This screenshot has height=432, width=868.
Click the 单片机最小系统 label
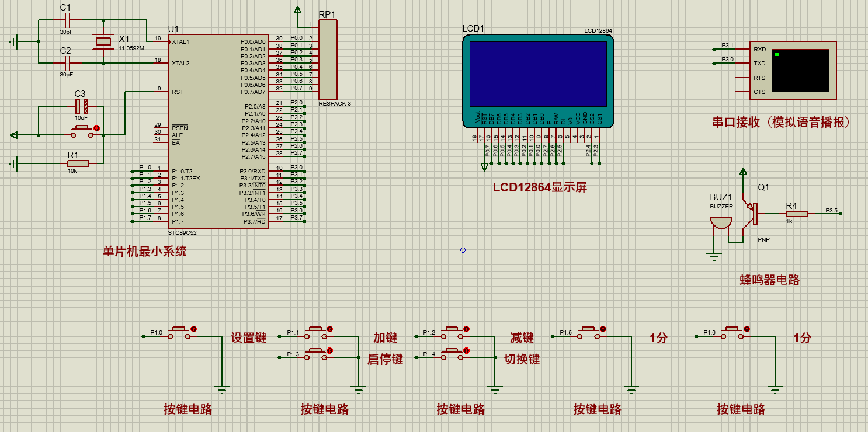pyautogui.click(x=145, y=252)
